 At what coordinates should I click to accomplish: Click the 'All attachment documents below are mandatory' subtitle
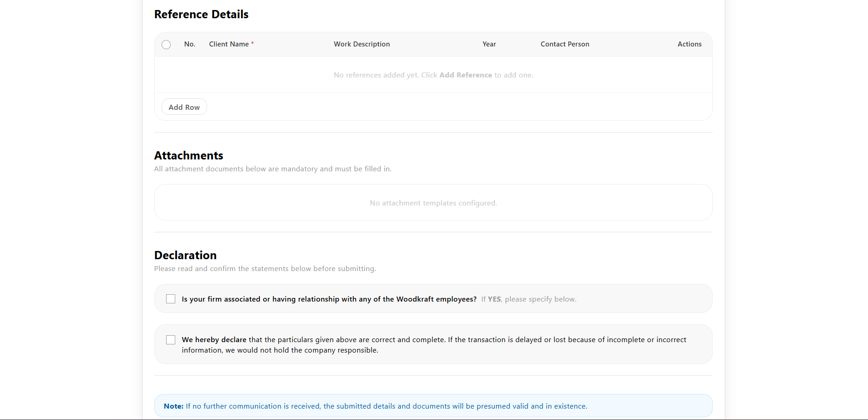pos(273,169)
